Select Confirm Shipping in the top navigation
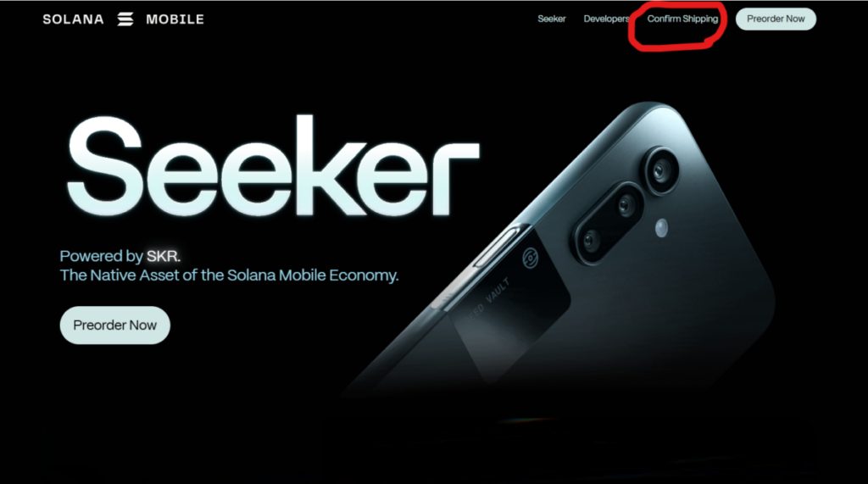This screenshot has height=484, width=868. (x=682, y=19)
